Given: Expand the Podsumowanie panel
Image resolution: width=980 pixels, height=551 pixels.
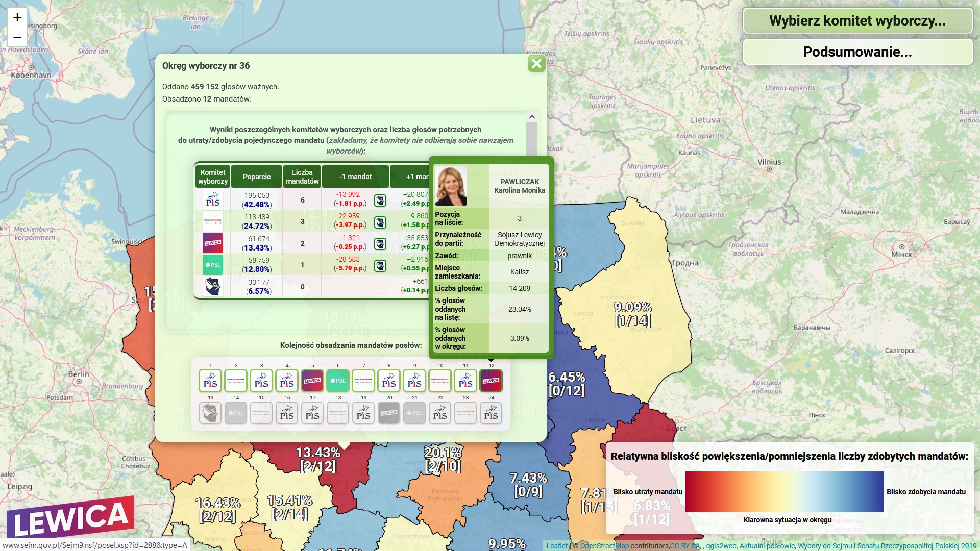Looking at the screenshot, I should click(x=857, y=52).
